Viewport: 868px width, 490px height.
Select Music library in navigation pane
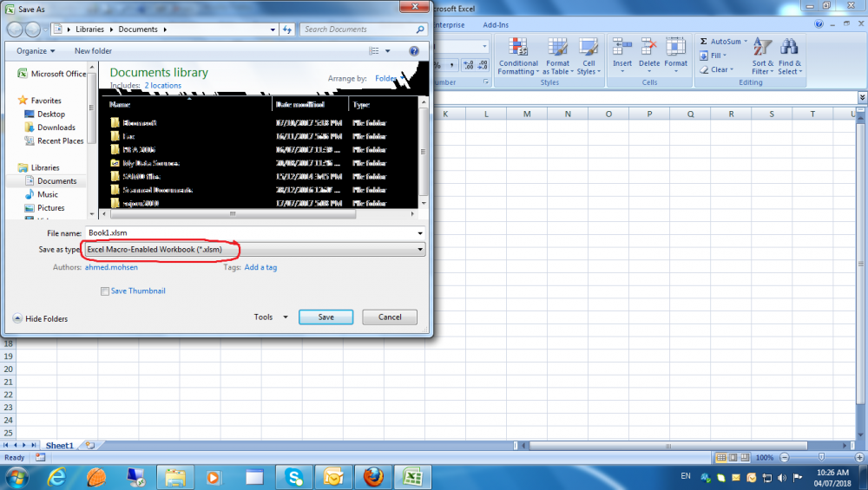coord(42,194)
